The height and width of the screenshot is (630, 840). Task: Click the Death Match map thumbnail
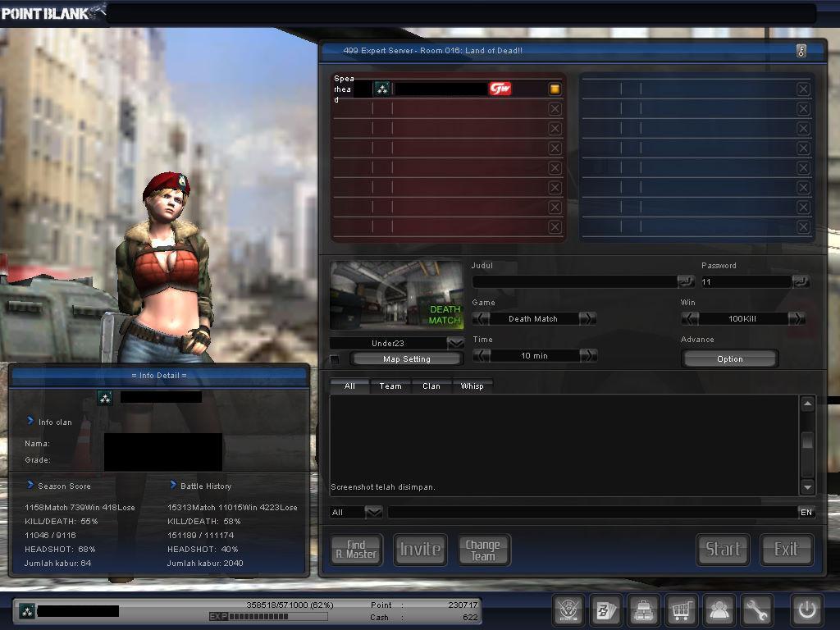coord(396,295)
